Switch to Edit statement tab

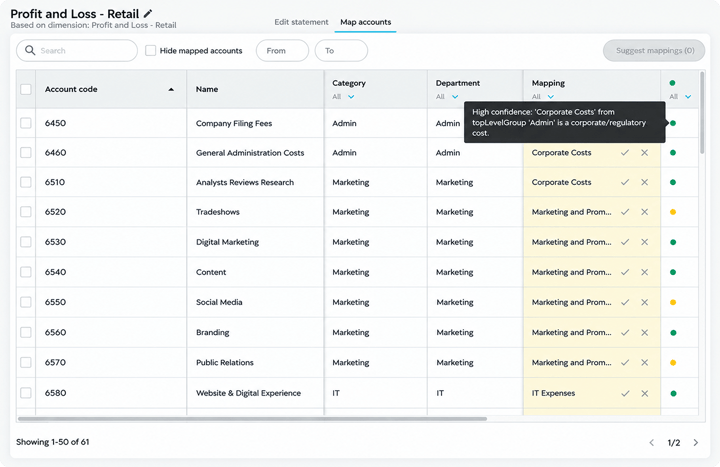tap(301, 22)
